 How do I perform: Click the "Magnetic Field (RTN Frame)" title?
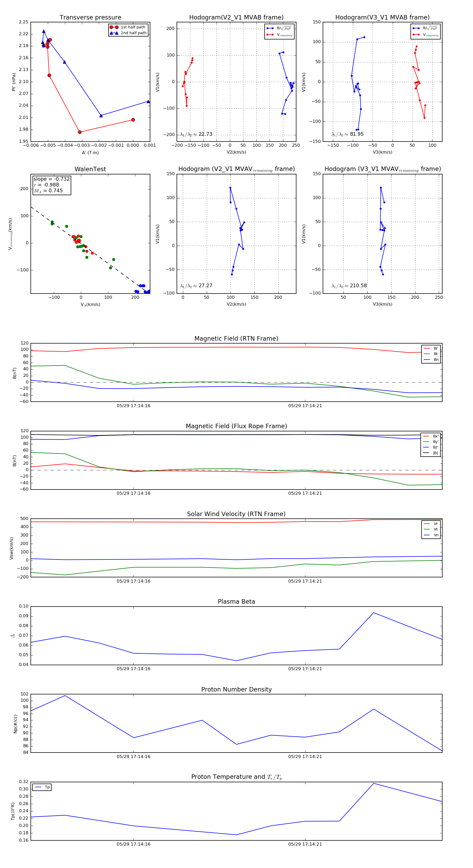[x=236, y=339]
